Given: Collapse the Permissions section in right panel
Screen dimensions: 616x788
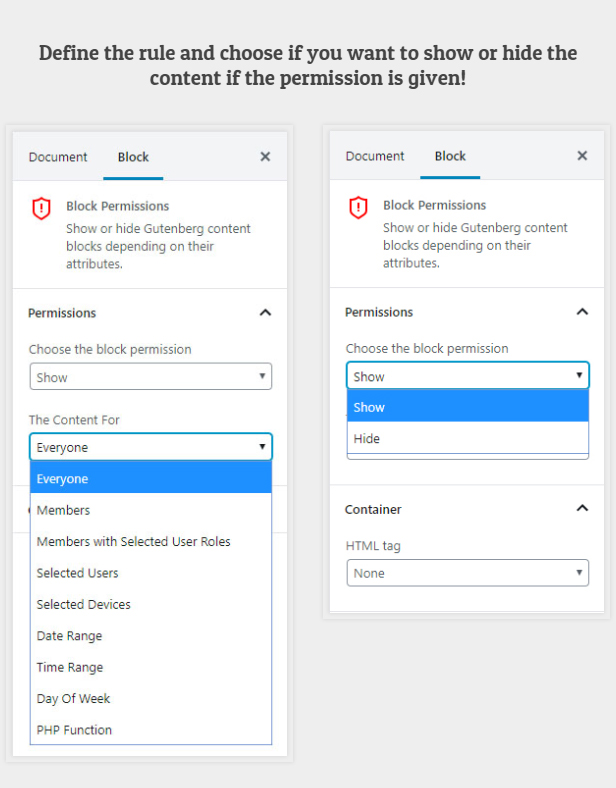Looking at the screenshot, I should pyautogui.click(x=582, y=312).
